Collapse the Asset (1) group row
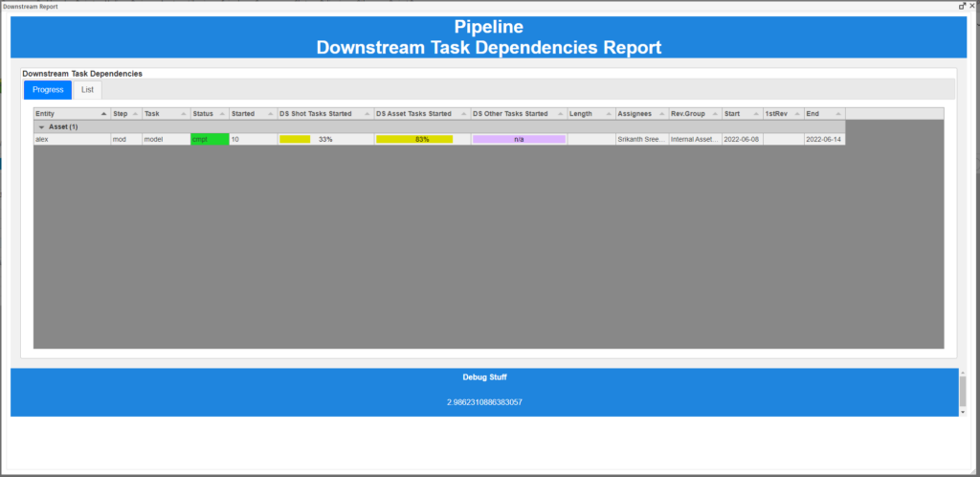The height and width of the screenshot is (477, 980). tap(41, 126)
